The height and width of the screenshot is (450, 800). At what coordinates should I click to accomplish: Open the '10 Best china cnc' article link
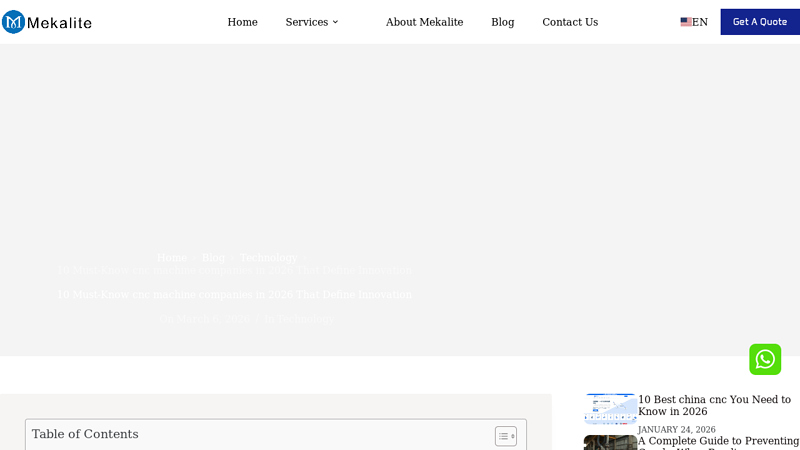[714, 405]
